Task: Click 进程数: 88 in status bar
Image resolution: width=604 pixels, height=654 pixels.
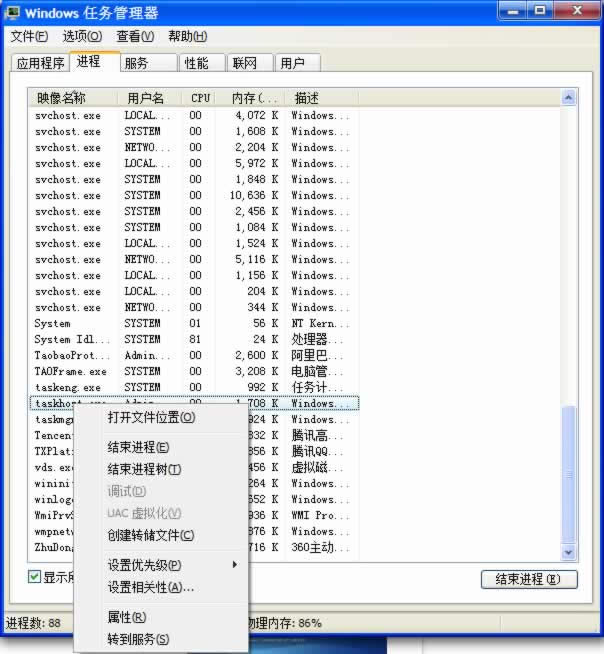Action: pyautogui.click(x=33, y=623)
